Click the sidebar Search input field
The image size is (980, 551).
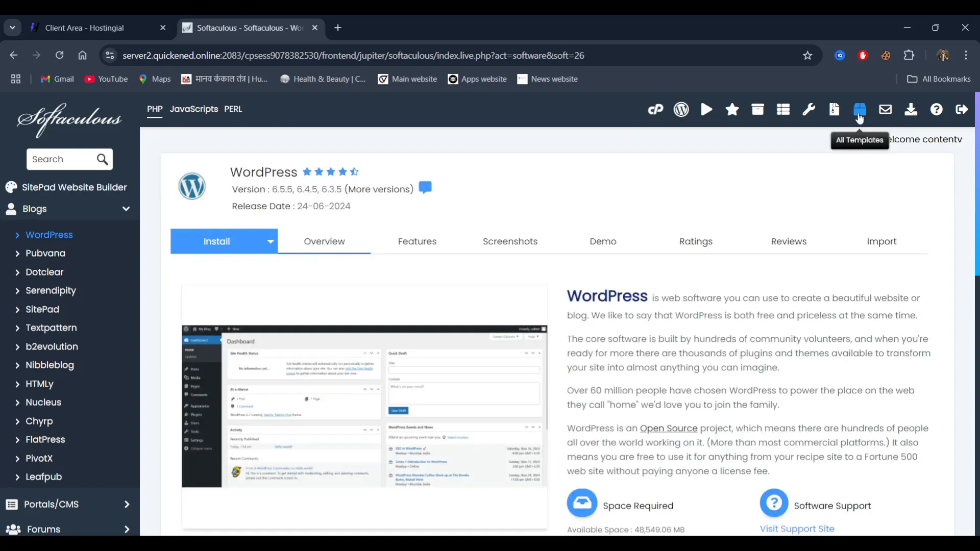pos(61,159)
